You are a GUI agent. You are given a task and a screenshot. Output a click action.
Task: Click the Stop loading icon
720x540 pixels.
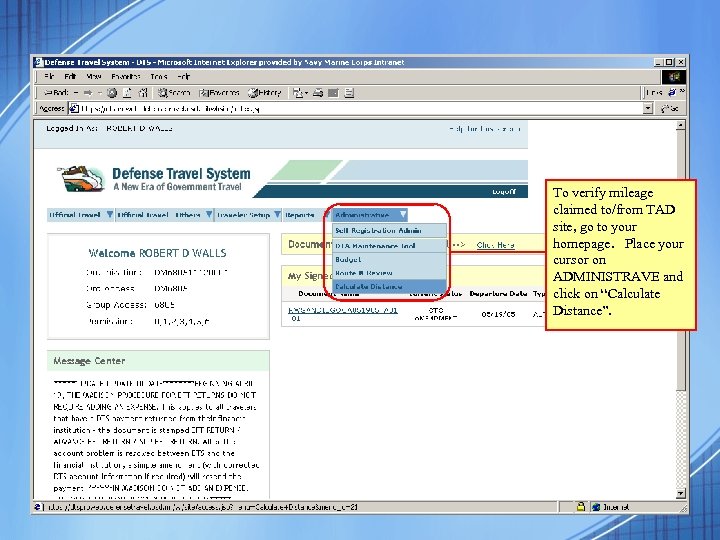112,93
